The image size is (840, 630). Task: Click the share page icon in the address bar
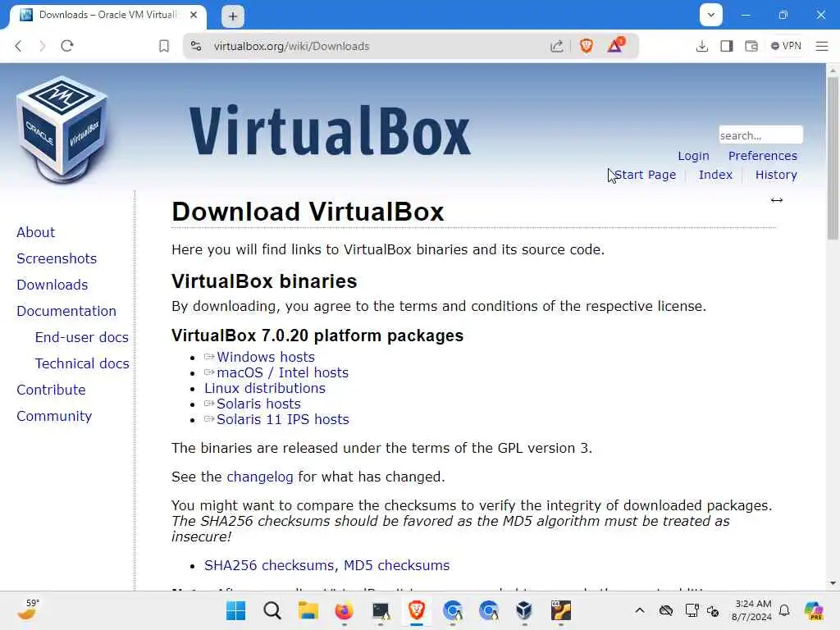557,46
